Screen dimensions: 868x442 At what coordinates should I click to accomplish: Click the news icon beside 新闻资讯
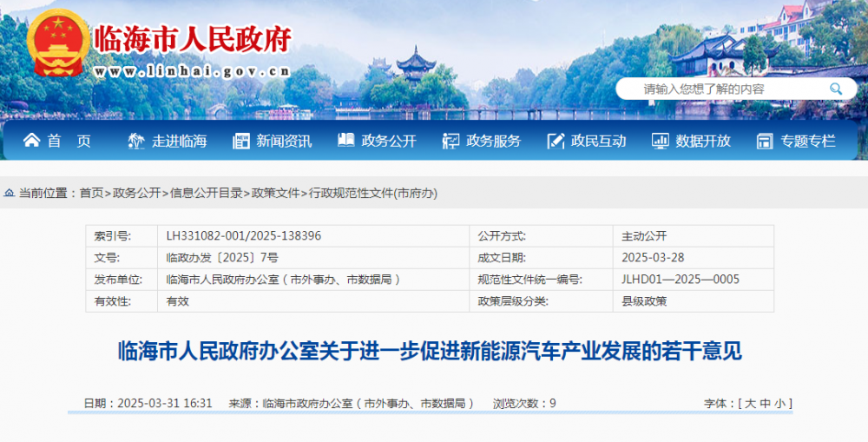click(x=241, y=141)
